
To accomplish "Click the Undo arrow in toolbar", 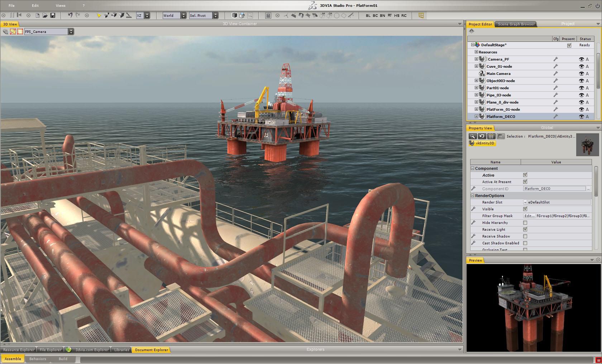I will [x=70, y=15].
